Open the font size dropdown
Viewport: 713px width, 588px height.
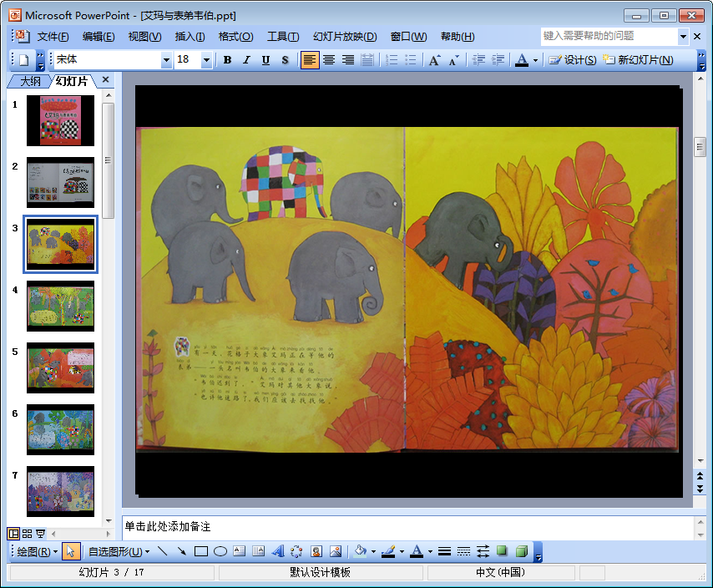206,60
